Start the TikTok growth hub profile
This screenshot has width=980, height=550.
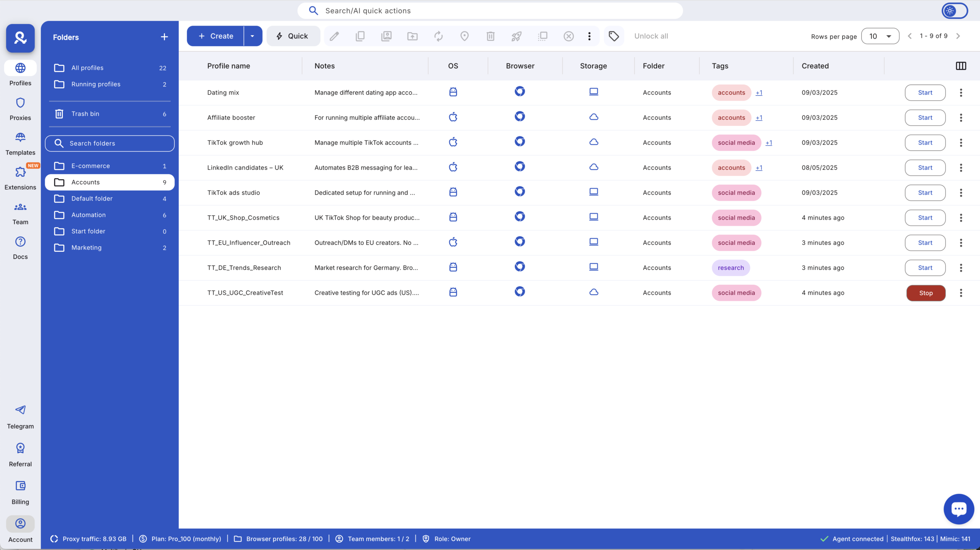(x=925, y=142)
